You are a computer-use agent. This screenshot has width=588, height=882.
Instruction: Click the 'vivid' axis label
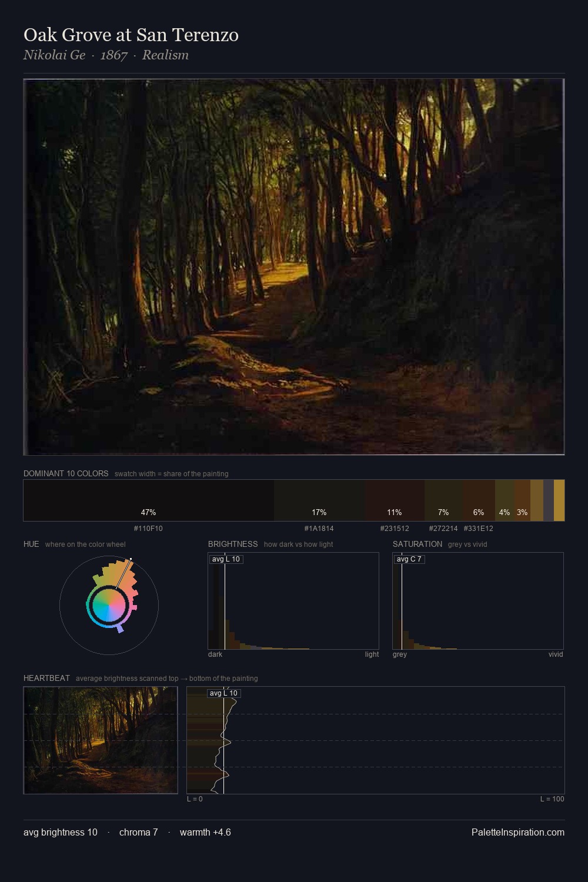556,654
